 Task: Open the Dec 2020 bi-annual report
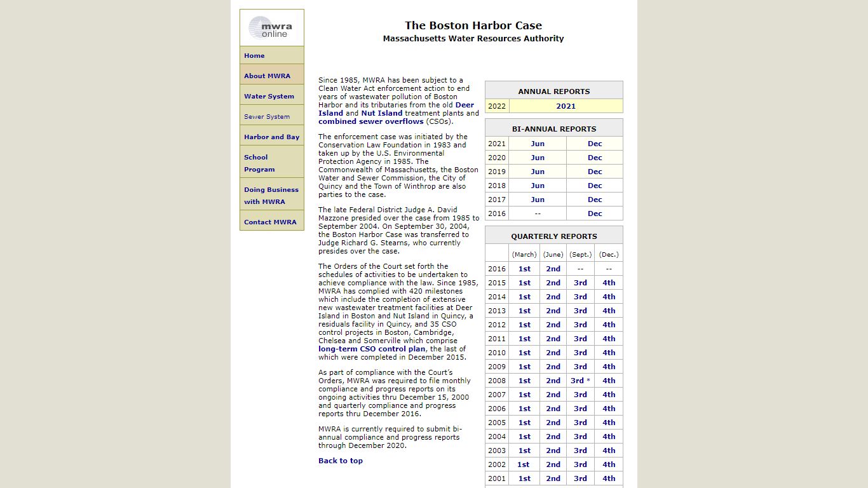595,158
